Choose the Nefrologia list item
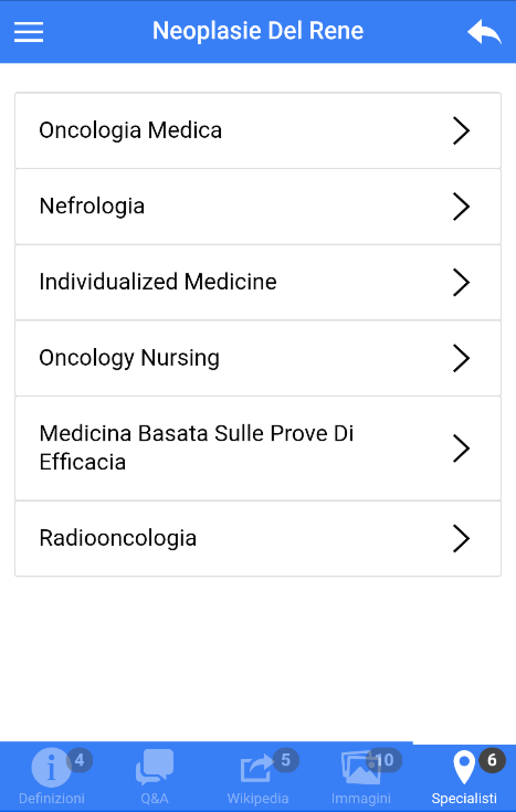The width and height of the screenshot is (516, 812). [x=92, y=206]
